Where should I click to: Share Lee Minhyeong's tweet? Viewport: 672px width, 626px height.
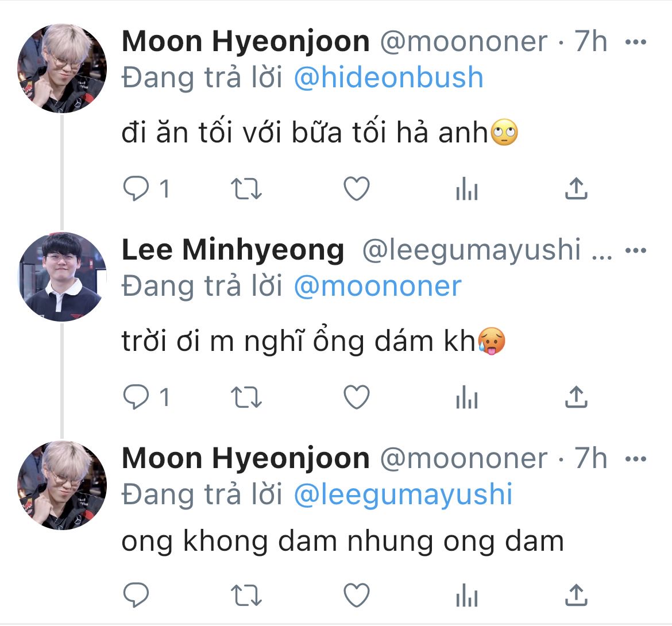click(x=576, y=397)
